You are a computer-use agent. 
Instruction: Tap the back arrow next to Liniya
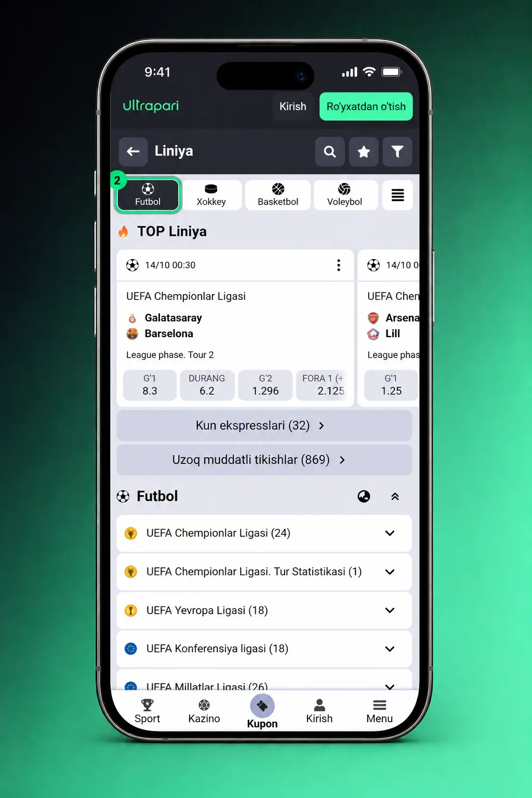[133, 151]
